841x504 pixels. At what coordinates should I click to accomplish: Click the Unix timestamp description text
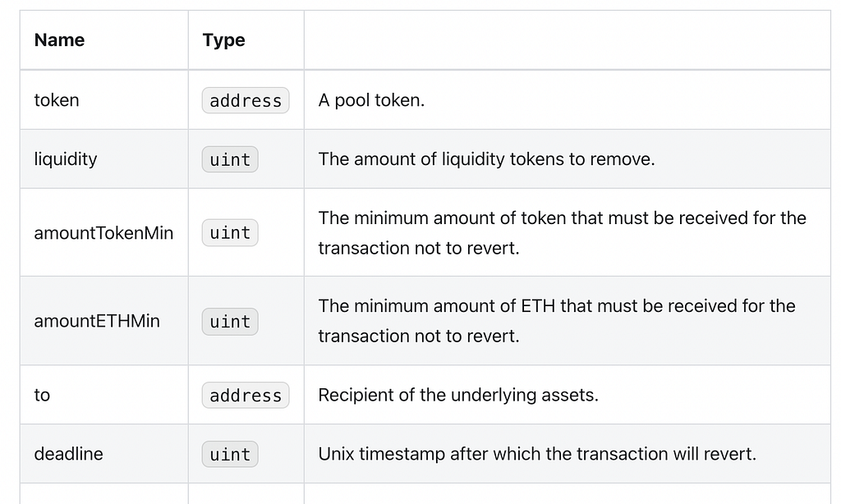click(x=537, y=454)
